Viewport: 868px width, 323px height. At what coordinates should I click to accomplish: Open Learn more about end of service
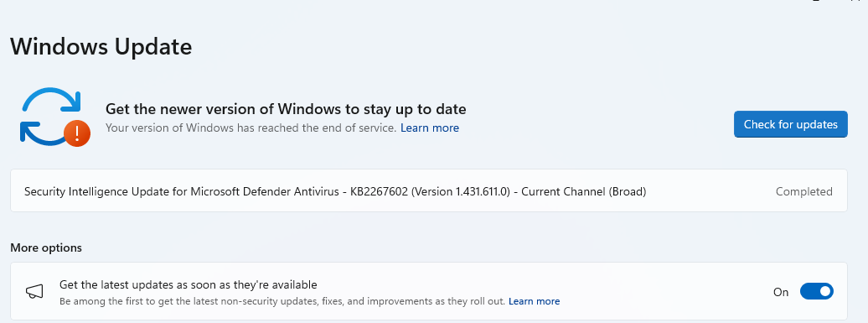tap(430, 128)
